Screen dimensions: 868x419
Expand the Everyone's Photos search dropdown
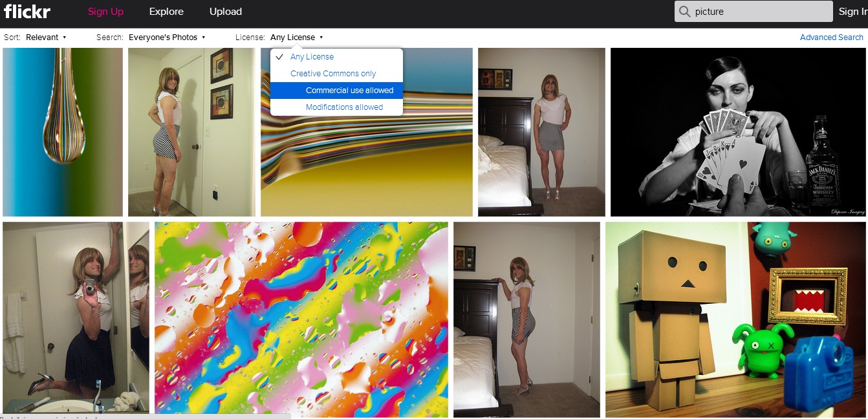coord(167,38)
